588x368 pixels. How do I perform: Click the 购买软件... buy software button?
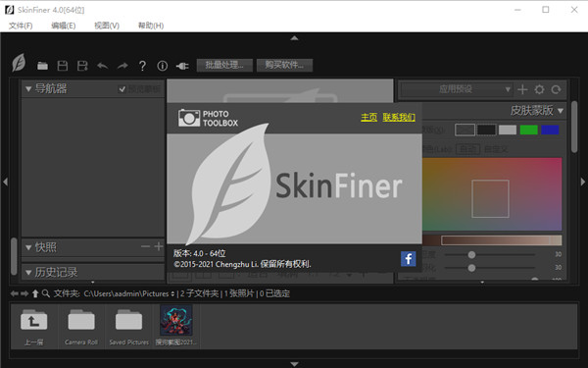(x=284, y=65)
